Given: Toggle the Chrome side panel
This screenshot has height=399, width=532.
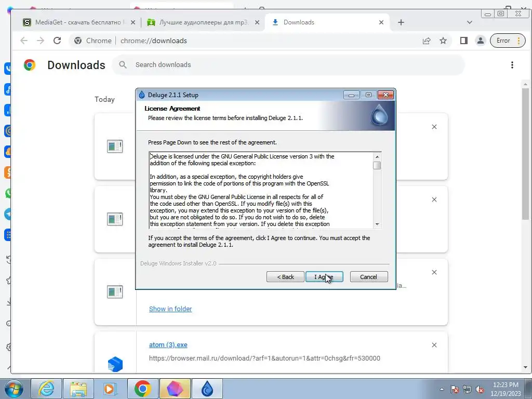Looking at the screenshot, I should tap(464, 41).
